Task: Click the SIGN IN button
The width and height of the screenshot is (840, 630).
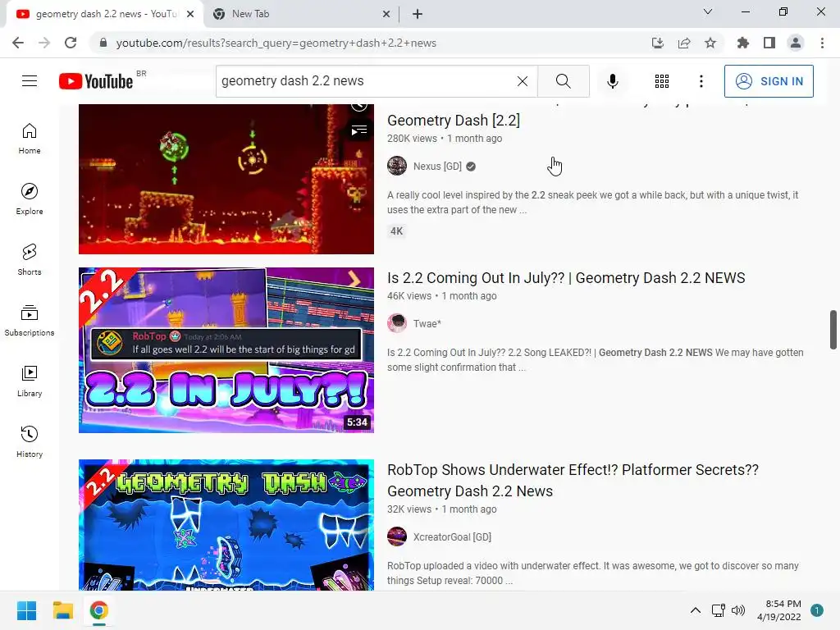Action: (768, 81)
